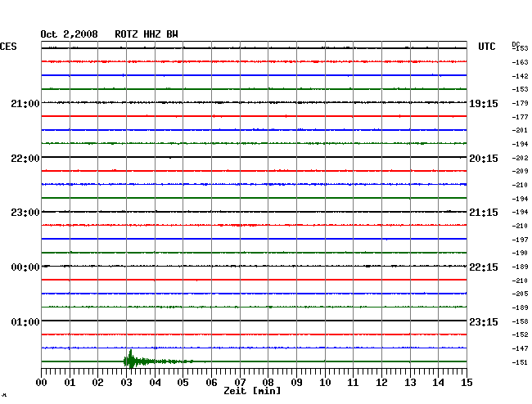Image resolution: width=532 pixels, height=404 pixels.
Task: Click the local time label "21:00"
Action: coord(25,103)
